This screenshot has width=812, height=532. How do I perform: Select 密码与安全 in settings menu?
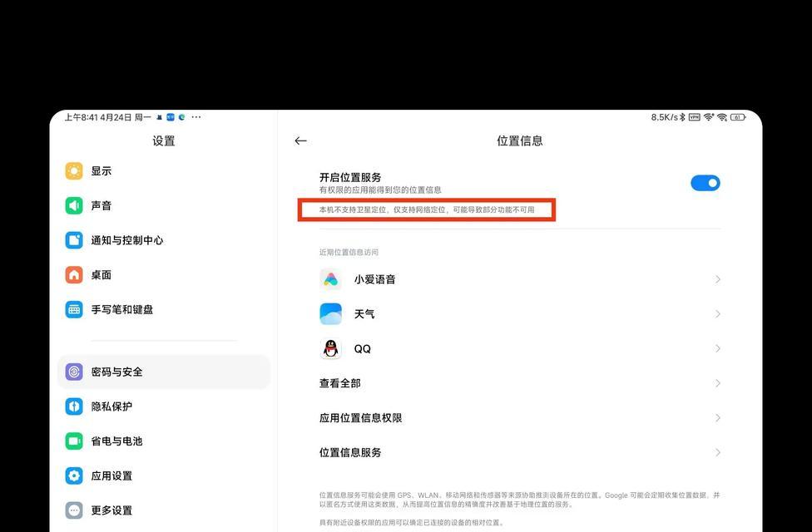tap(164, 372)
